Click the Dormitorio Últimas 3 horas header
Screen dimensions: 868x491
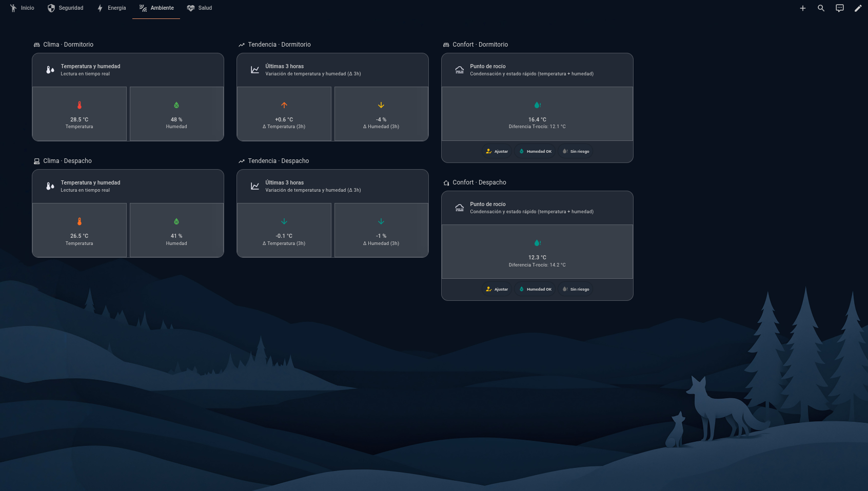[x=332, y=70]
